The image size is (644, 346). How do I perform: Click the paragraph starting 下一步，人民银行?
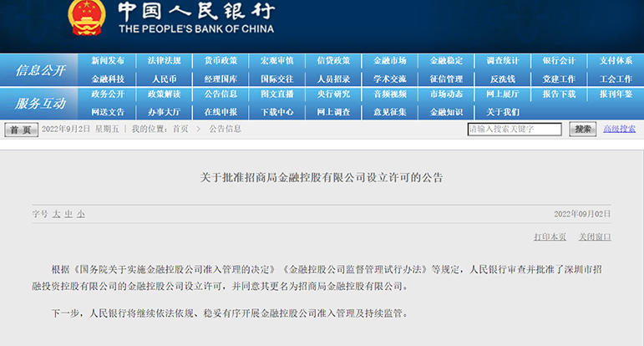coord(230,313)
